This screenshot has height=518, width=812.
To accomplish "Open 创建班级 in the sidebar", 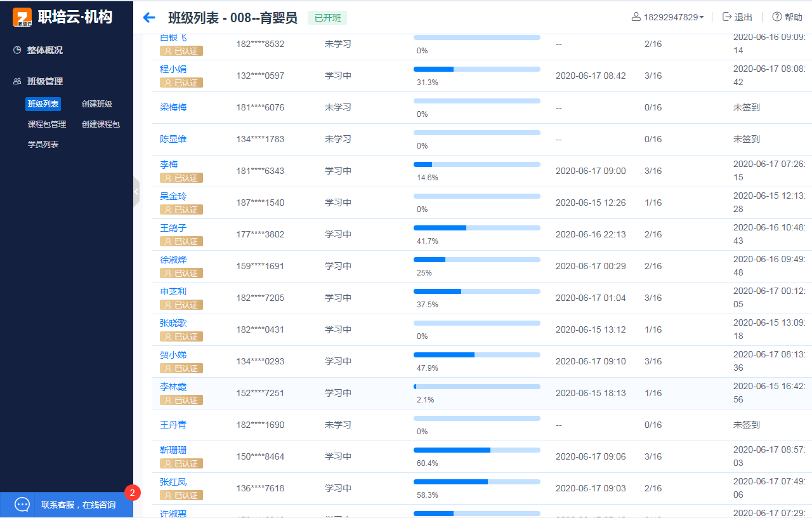I will [x=97, y=104].
